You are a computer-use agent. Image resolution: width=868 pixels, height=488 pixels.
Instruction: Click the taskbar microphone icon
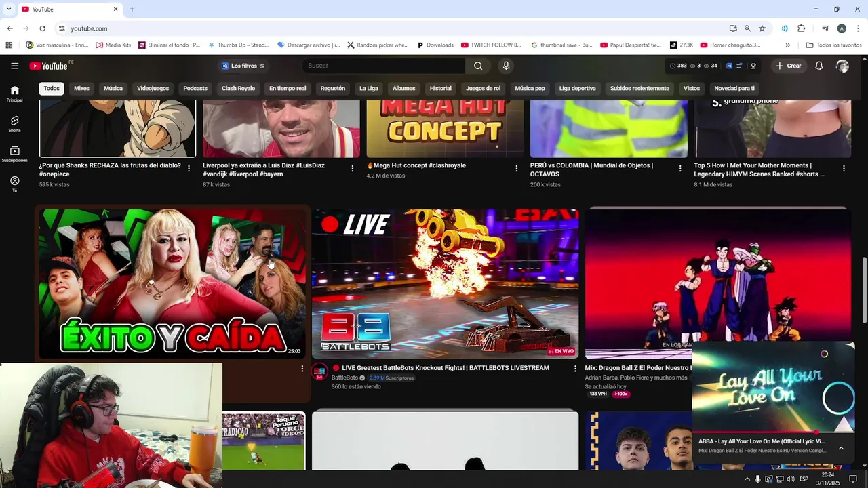point(757,479)
